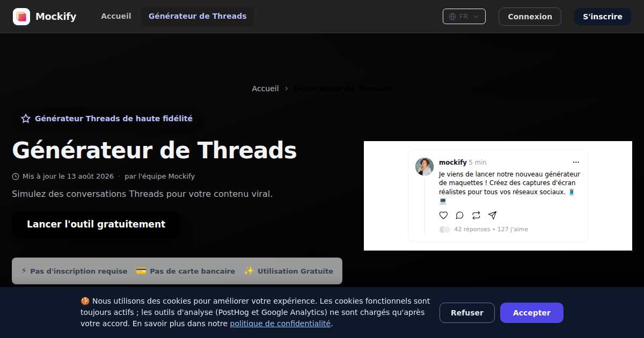Click the paper plane share icon
The height and width of the screenshot is (338, 644).
click(492, 215)
